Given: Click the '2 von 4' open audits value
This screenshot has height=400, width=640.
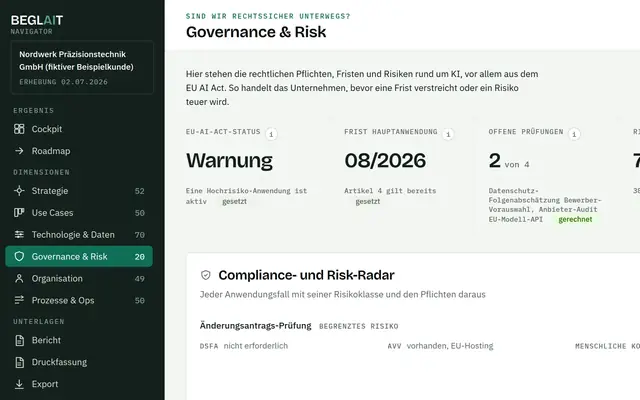Looking at the screenshot, I should [509, 161].
